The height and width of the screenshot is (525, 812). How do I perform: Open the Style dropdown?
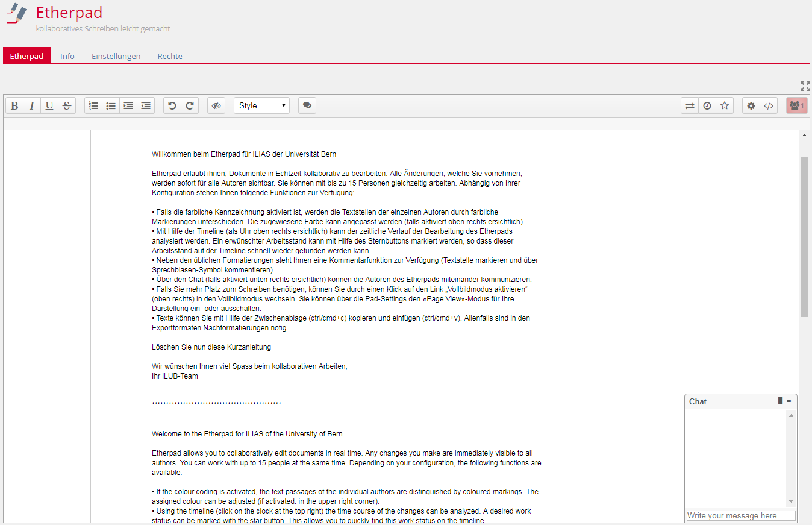point(261,105)
